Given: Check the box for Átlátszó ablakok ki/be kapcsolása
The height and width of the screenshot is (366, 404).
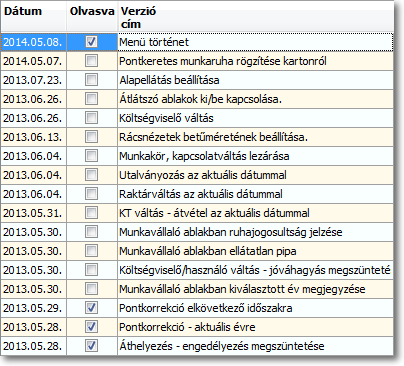Looking at the screenshot, I should [x=91, y=99].
